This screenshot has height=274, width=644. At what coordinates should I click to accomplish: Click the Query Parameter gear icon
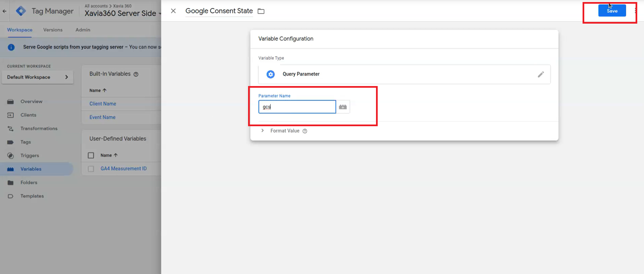(x=271, y=74)
